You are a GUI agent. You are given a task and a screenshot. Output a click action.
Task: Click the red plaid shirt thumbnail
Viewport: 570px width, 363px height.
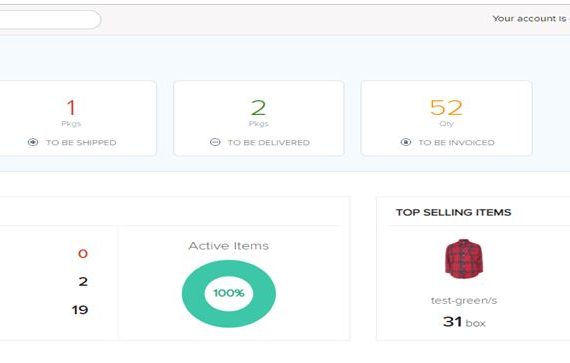pos(464,259)
